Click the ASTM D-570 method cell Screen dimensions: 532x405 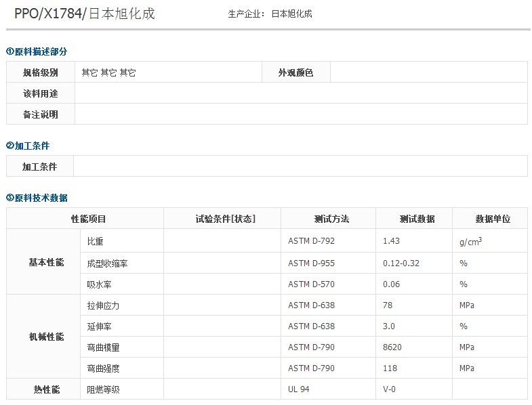(328, 284)
